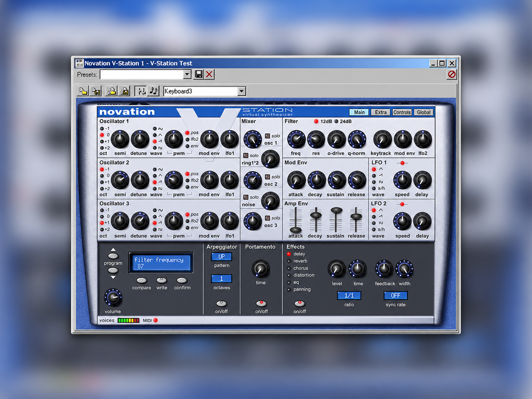Click the Portamento time knob

point(260,269)
